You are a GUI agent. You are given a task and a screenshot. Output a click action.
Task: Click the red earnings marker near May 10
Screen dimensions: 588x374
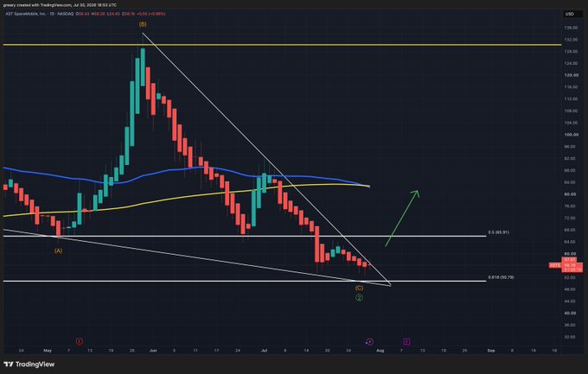[80, 341]
